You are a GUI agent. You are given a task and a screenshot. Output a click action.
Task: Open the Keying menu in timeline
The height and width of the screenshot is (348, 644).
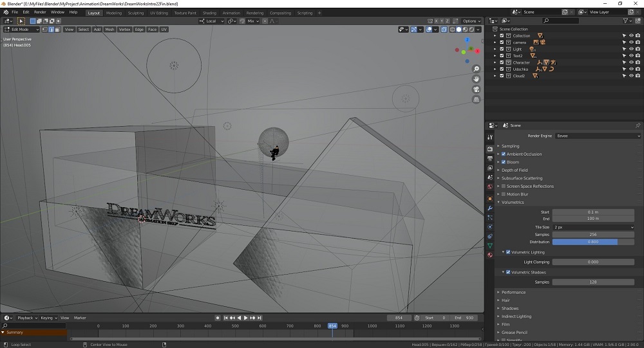point(48,318)
